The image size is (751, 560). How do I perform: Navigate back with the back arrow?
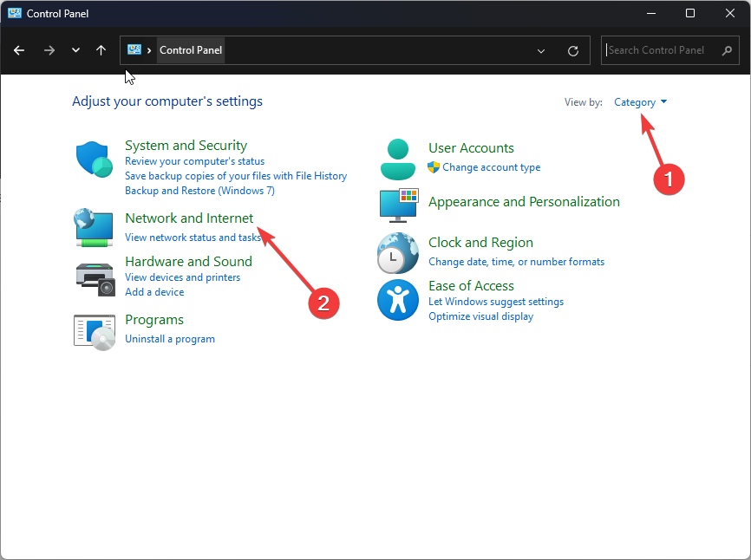click(x=19, y=50)
